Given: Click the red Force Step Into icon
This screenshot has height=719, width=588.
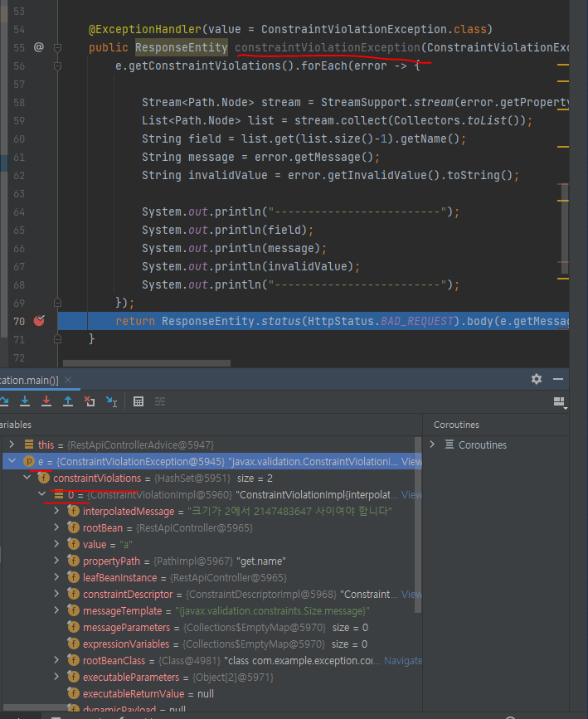Looking at the screenshot, I should [46, 401].
